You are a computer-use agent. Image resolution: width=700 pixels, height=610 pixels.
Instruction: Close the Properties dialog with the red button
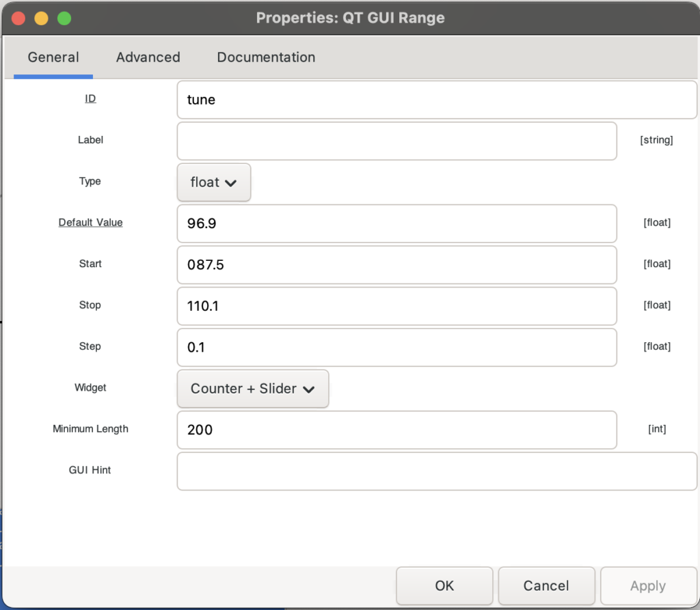(18, 18)
